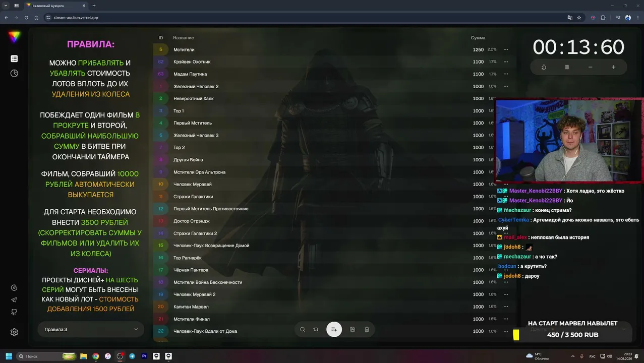Click the streamer webcam feed
The height and width of the screenshot is (363, 644).
tap(569, 140)
